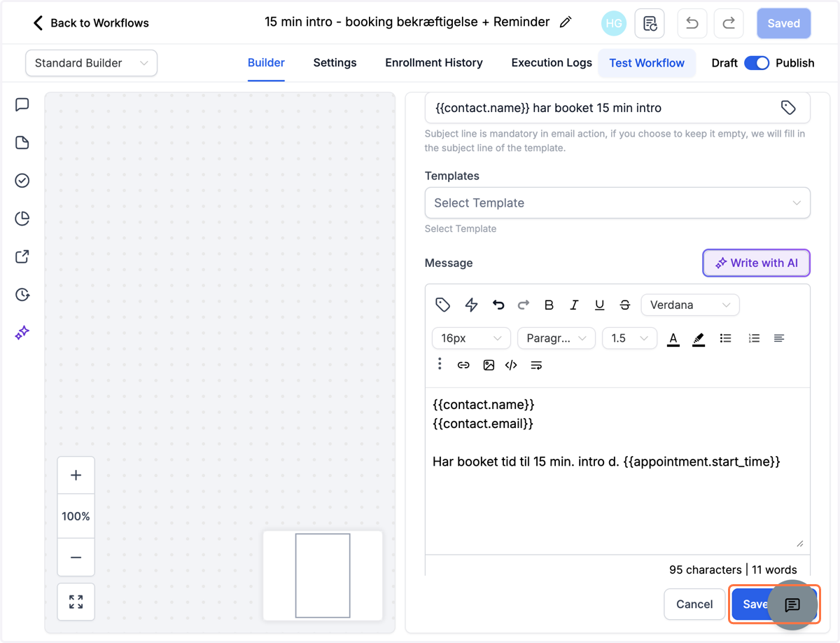Viewport: 840px width, 643px height.
Task: Click lightning trigger link icon in editor
Action: (x=471, y=305)
